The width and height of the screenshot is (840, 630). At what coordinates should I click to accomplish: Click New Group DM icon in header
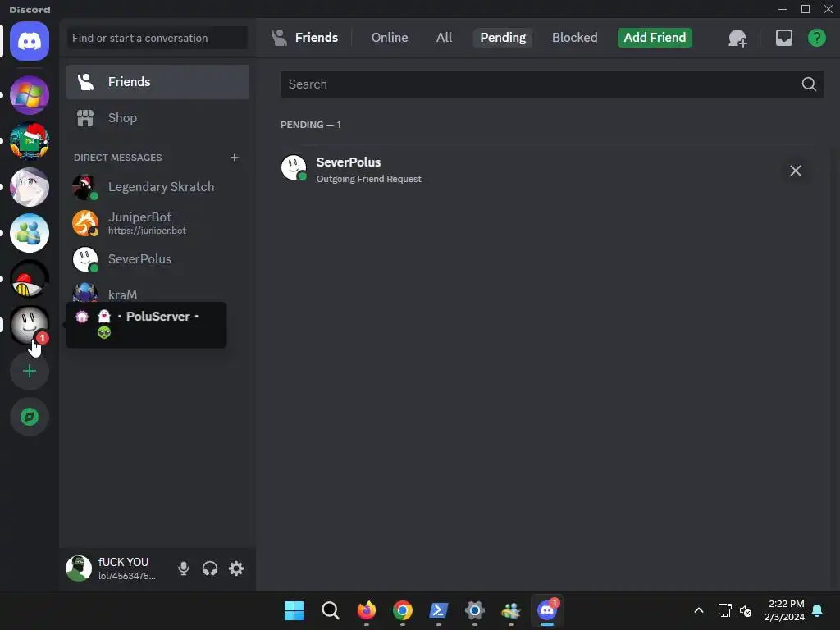pos(737,38)
